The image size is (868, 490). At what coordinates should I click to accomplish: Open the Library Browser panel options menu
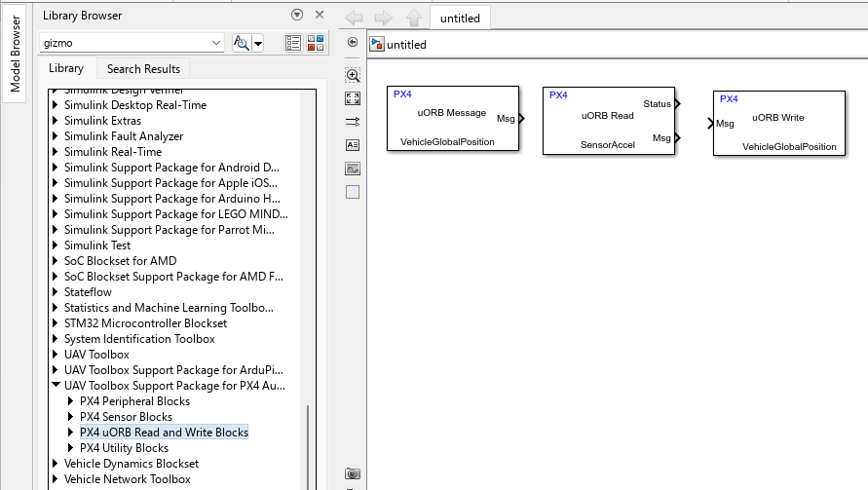(x=297, y=15)
